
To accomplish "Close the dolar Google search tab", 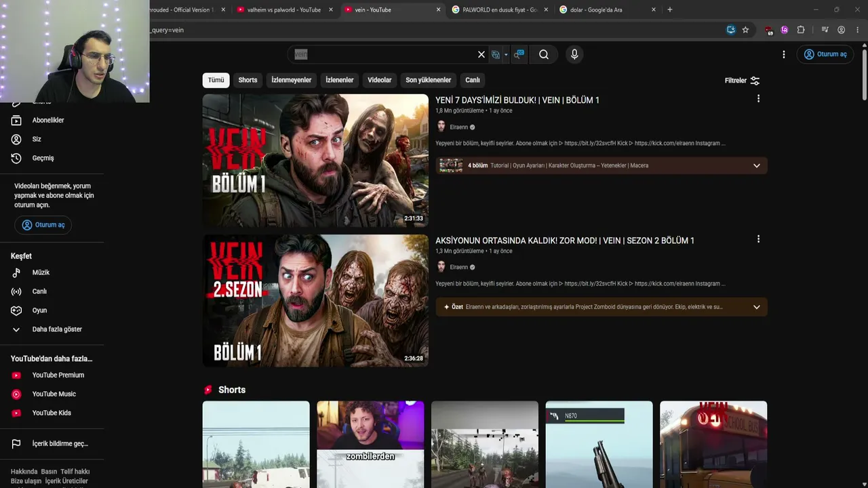I will pos(654,9).
